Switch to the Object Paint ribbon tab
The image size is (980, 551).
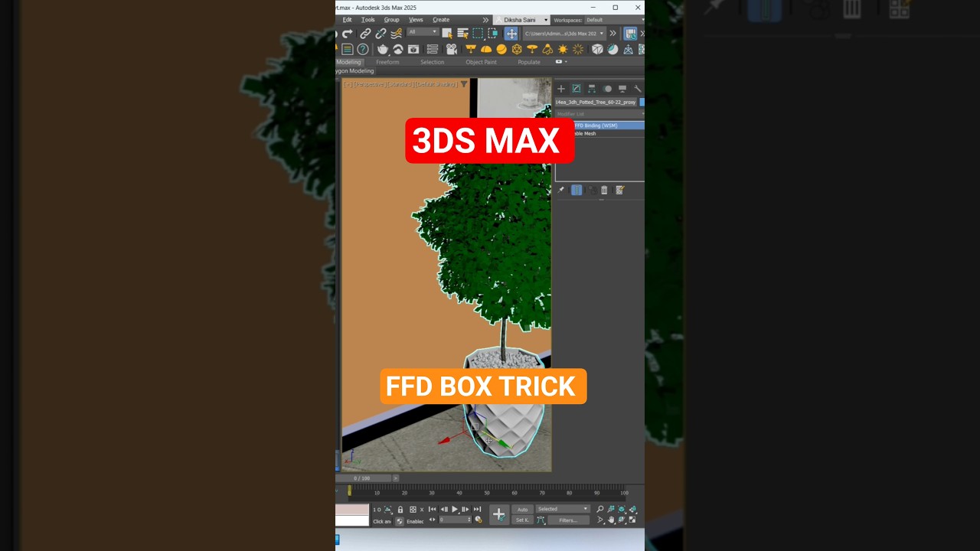coord(481,62)
